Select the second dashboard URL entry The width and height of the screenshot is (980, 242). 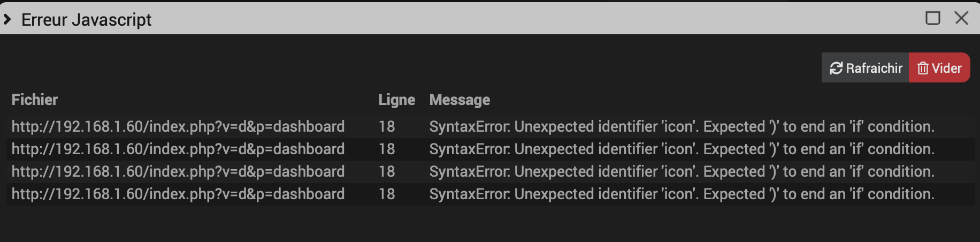[178, 149]
